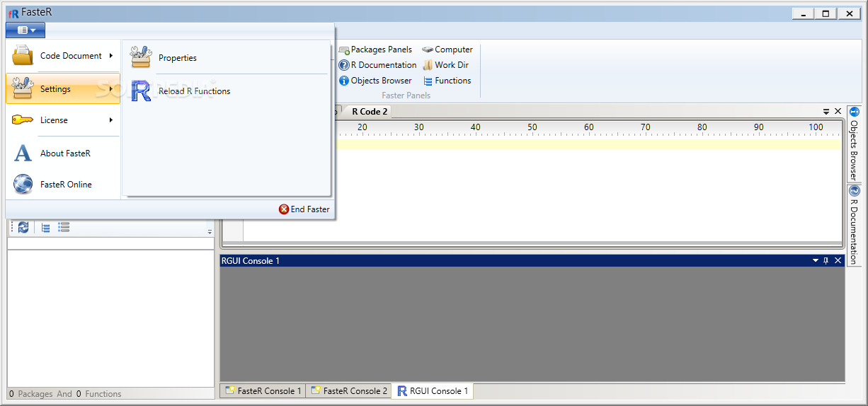Open the RGUI Console 1 panel options dropdown
The image size is (868, 406).
coord(816,261)
